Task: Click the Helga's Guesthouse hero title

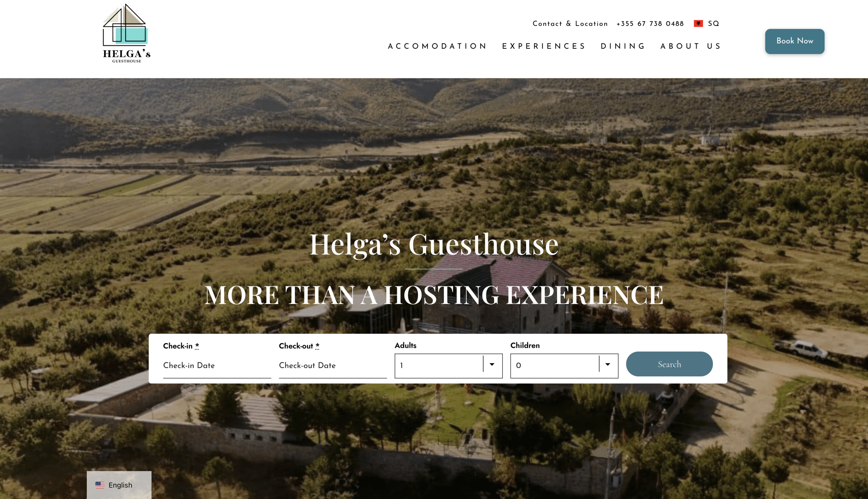Action: click(x=434, y=244)
